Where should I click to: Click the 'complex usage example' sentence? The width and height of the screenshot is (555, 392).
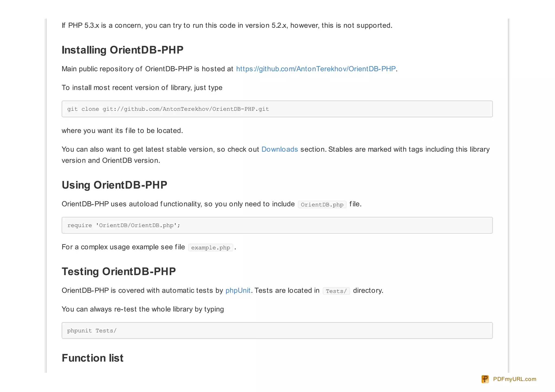[x=123, y=247]
